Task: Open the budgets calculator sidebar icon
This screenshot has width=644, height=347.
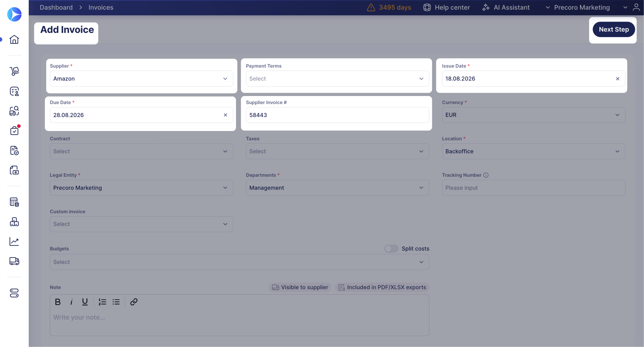Action: [x=14, y=202]
